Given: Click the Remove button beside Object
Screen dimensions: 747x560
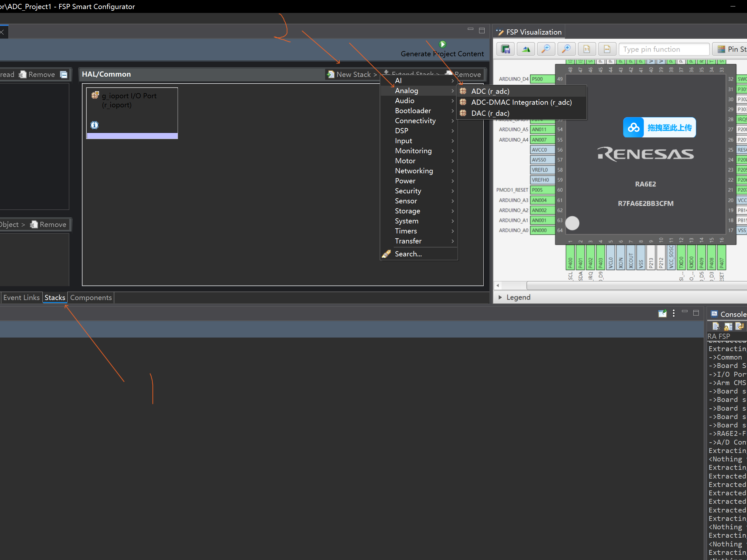Looking at the screenshot, I should (48, 224).
